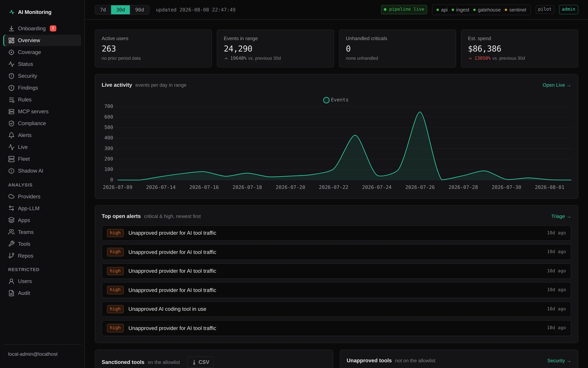Click the 2026-07-22 x-axis date label
This screenshot has width=588, height=368.
[x=333, y=187]
